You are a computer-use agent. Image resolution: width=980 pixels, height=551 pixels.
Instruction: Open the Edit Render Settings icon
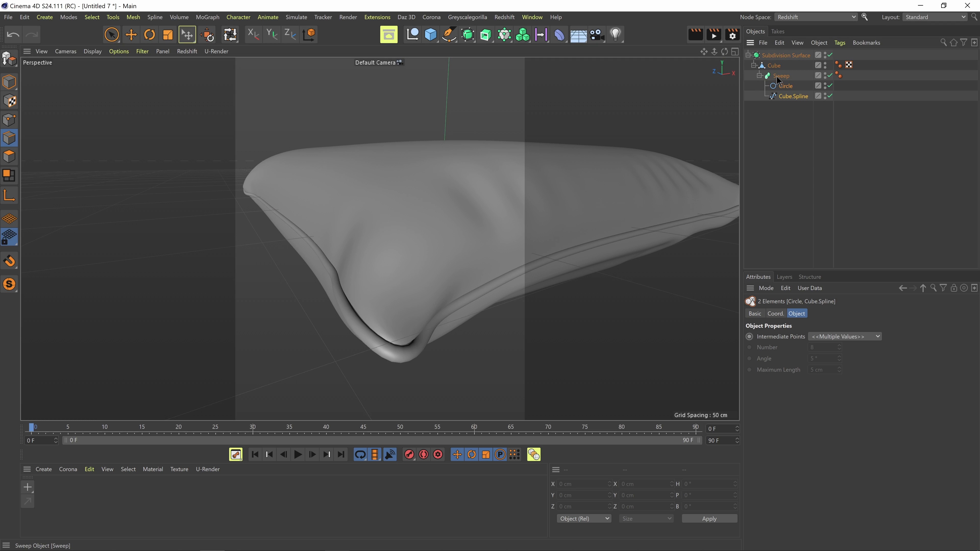(x=732, y=35)
